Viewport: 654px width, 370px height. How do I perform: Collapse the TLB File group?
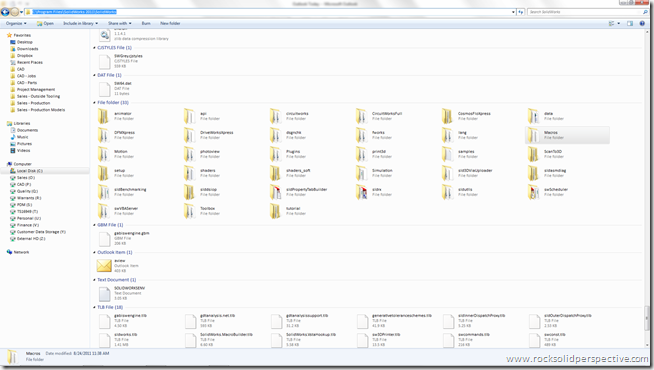click(94, 307)
